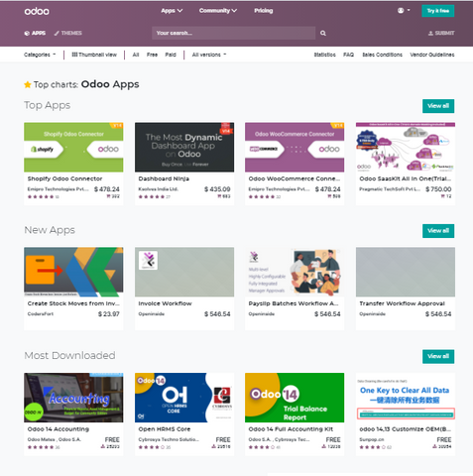
Task: Expand the Community menu
Action: (218, 11)
